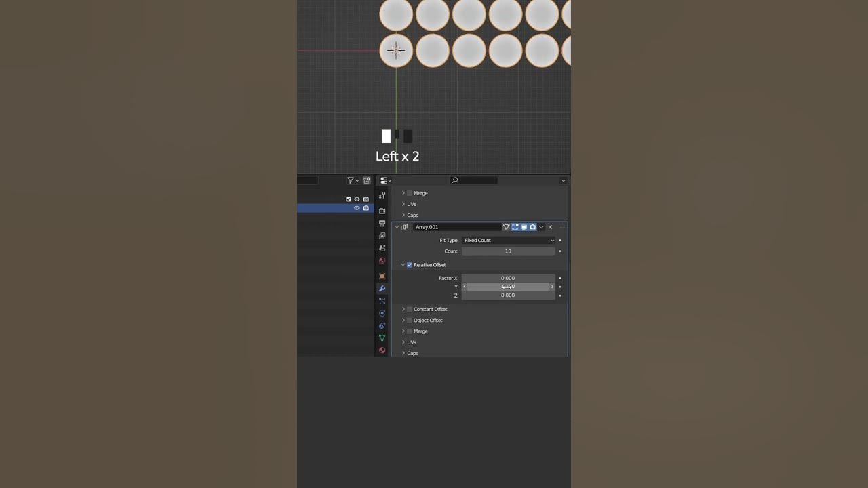868x488 pixels.
Task: Toggle Array.001 viewport display
Action: point(524,227)
